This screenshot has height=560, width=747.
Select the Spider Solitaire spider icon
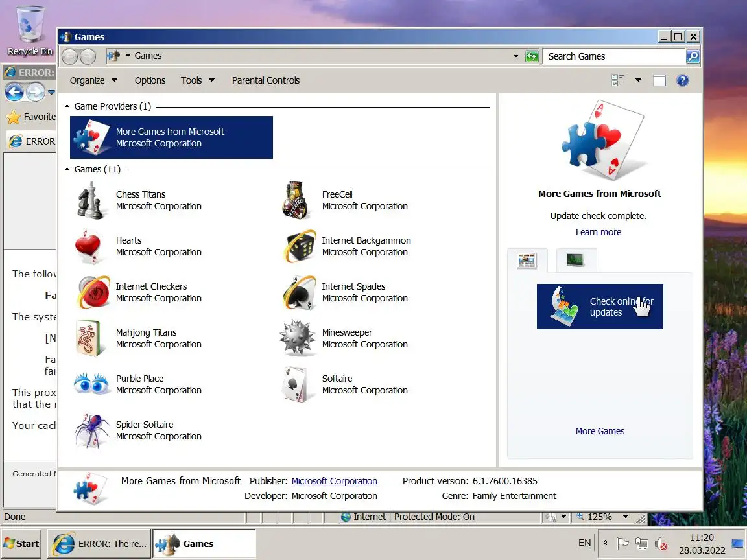point(91,430)
